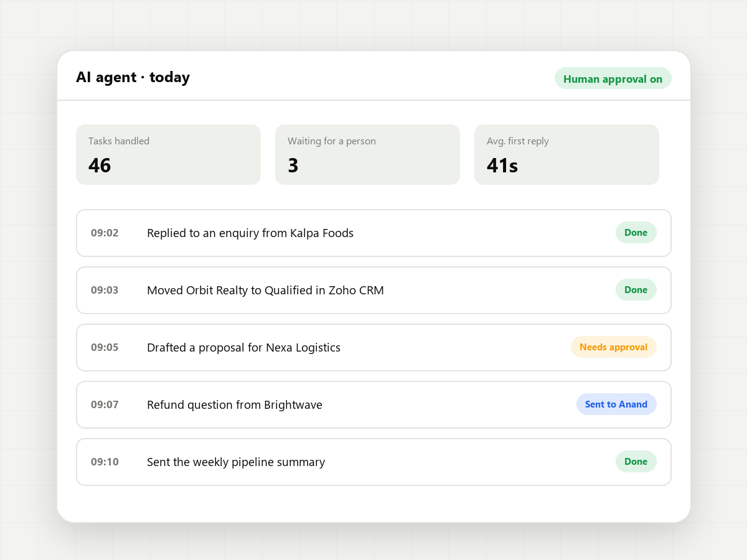This screenshot has height=560, width=747.
Task: Click the Done badge for weekly pipeline summary
Action: (x=636, y=462)
